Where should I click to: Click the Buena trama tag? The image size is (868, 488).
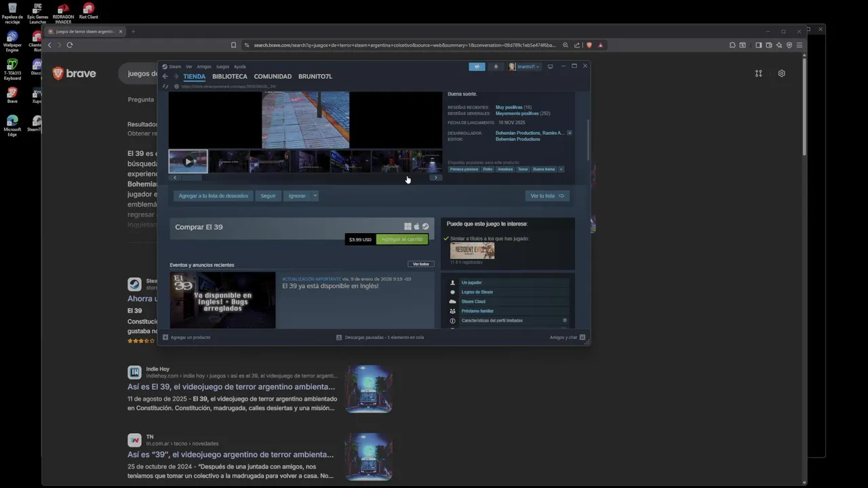click(544, 169)
